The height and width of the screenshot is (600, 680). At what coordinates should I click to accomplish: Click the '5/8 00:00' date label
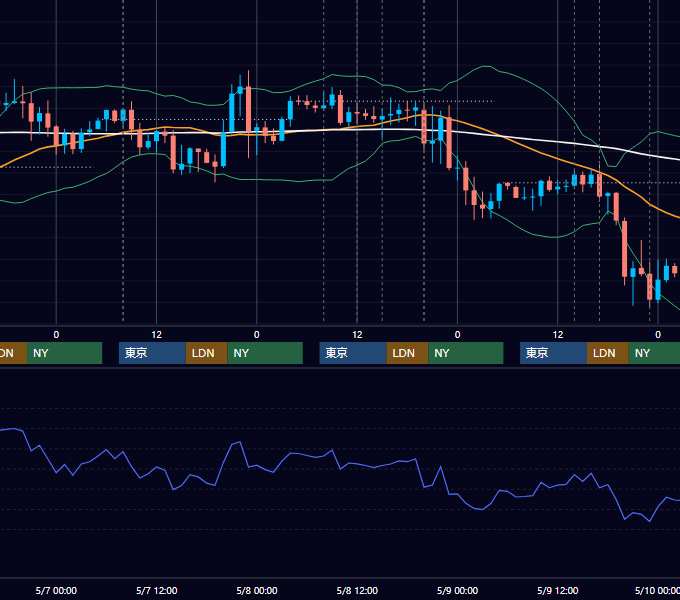point(257,590)
